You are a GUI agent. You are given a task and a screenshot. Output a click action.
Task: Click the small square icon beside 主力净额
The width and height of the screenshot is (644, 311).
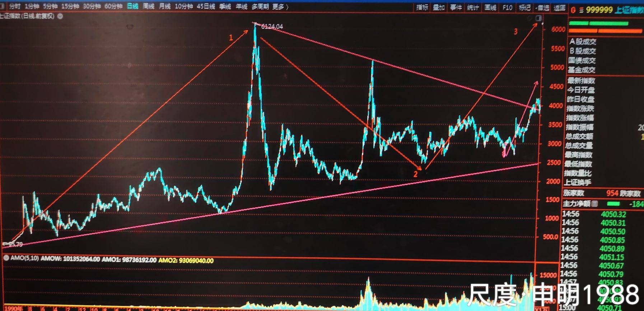point(595,204)
